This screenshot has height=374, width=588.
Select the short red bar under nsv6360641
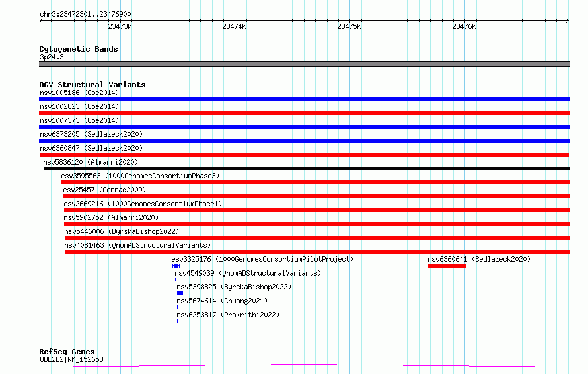[x=447, y=266]
